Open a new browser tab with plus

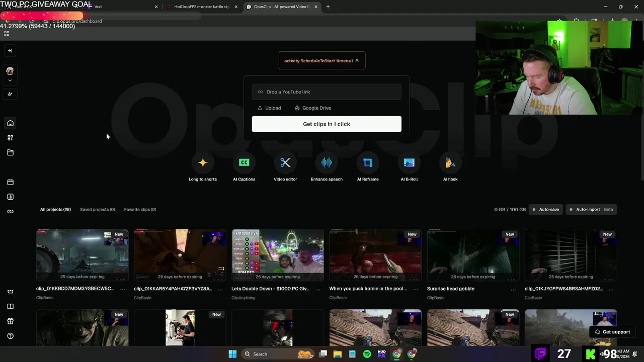(x=328, y=7)
